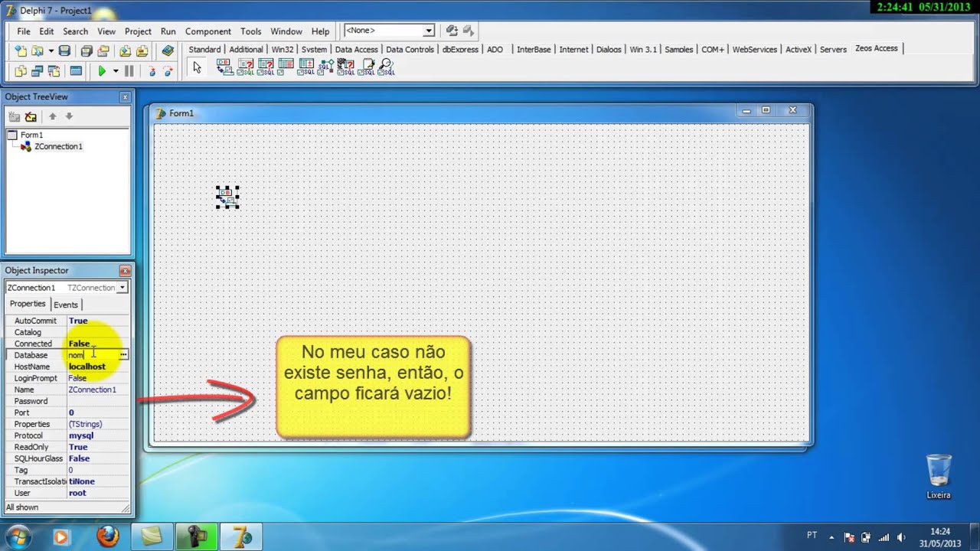Click the New Form toolbar icon
Viewport: 980px width, 551px height.
[x=76, y=71]
